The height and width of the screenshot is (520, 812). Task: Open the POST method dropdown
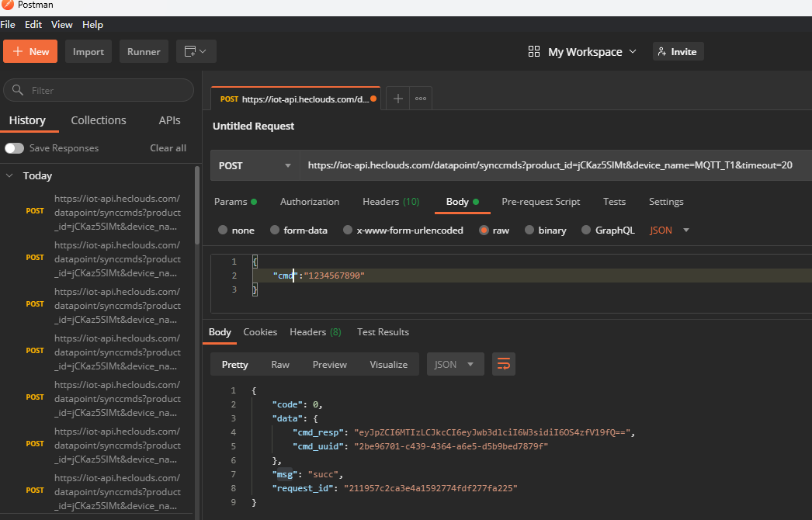point(255,166)
